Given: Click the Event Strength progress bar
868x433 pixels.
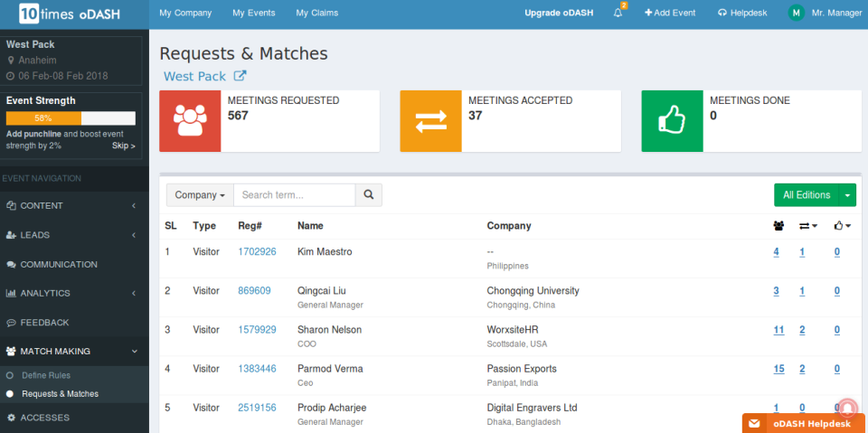Looking at the screenshot, I should pyautogui.click(x=71, y=118).
